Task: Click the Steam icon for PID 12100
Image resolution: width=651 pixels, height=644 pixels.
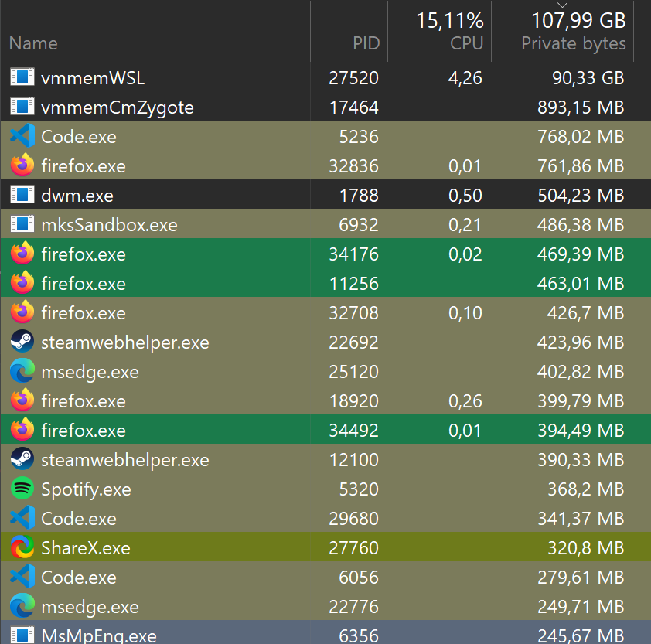Action: tap(22, 458)
